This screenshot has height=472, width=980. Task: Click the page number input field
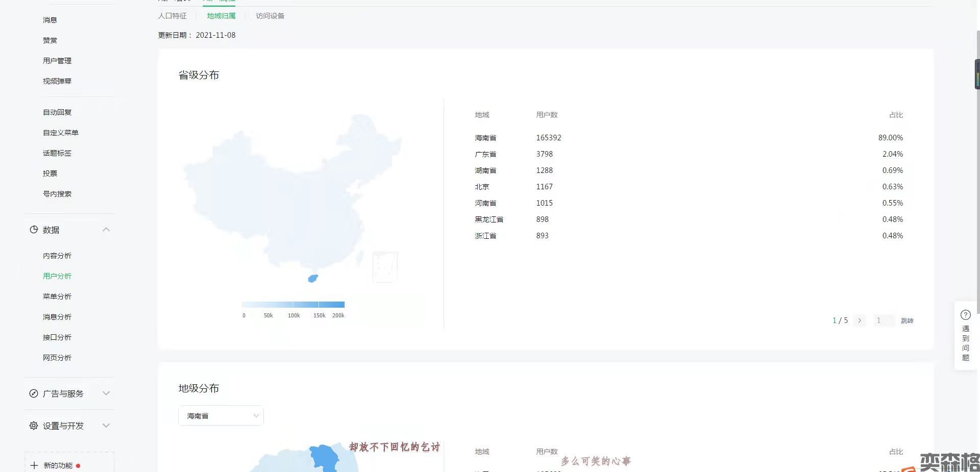884,320
